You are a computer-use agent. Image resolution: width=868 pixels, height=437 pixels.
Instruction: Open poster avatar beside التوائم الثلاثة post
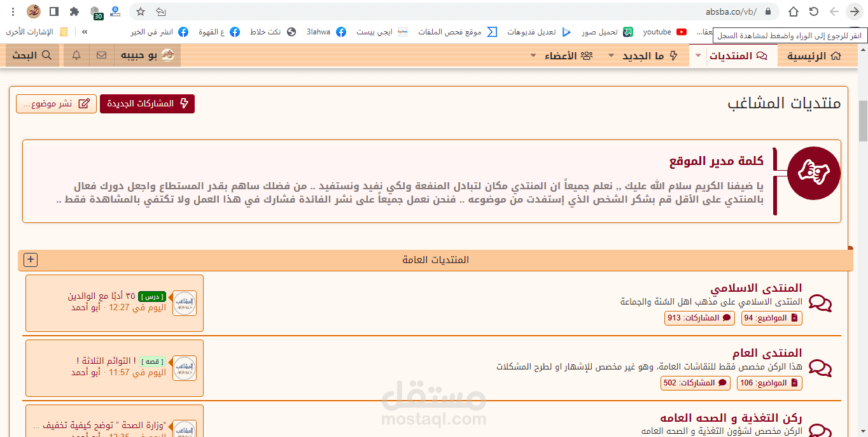pos(185,368)
